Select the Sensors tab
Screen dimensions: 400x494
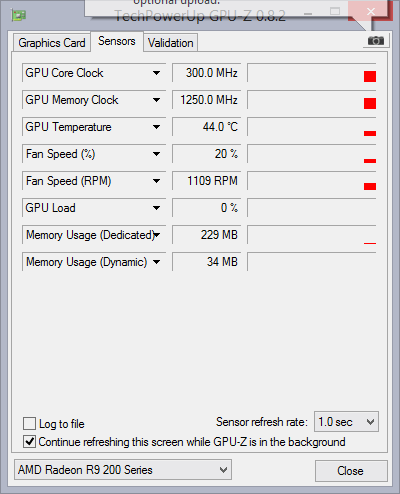pos(117,41)
